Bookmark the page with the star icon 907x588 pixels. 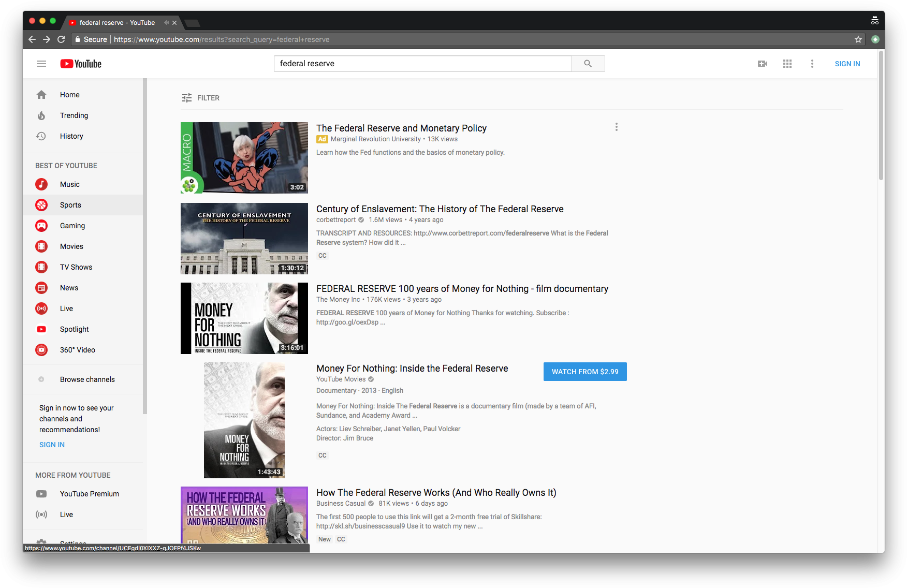[858, 39]
